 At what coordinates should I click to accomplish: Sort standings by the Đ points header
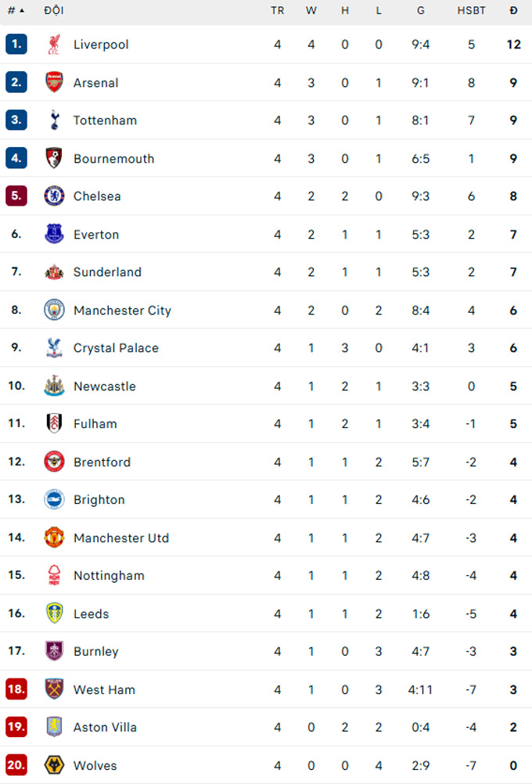tap(513, 11)
